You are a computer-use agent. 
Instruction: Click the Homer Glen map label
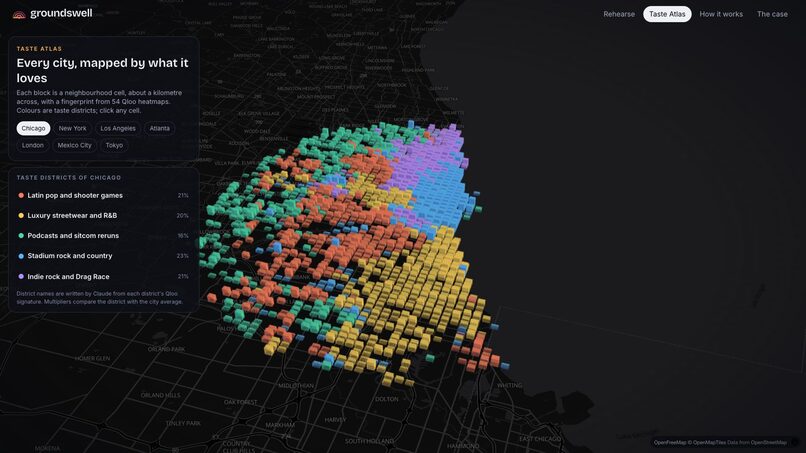(x=92, y=358)
